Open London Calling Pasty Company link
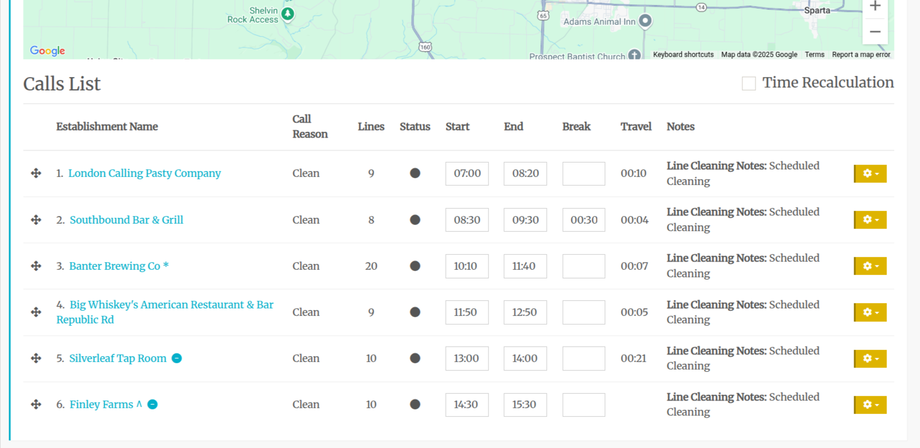 144,173
